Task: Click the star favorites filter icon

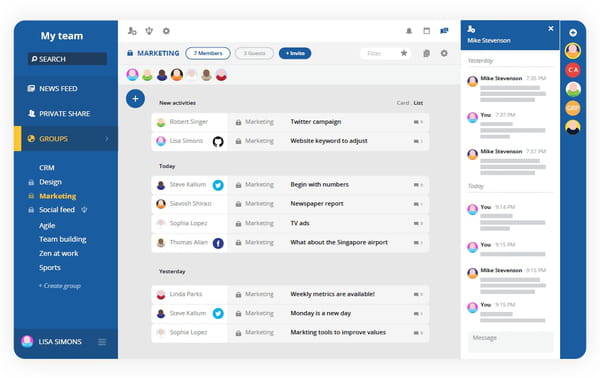Action: pos(404,53)
